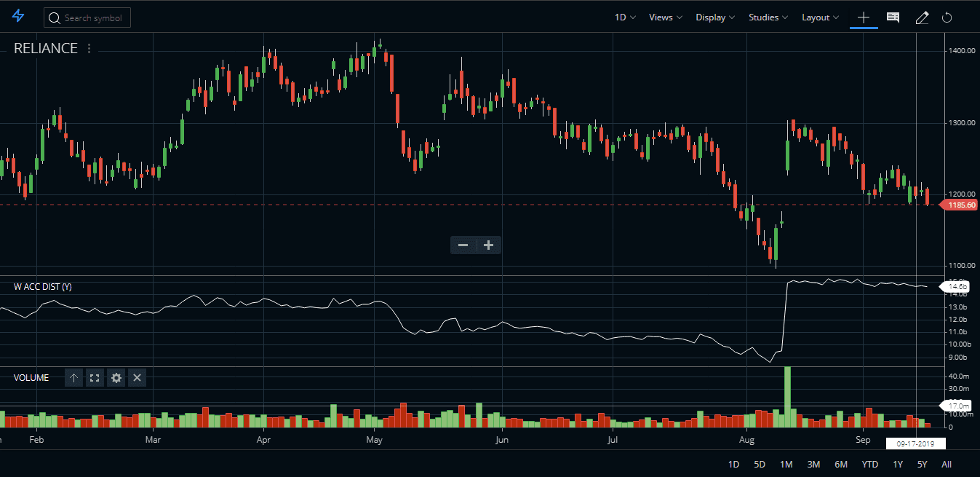
Task: Click the 09-17-2019 date marker
Action: pyautogui.click(x=915, y=443)
